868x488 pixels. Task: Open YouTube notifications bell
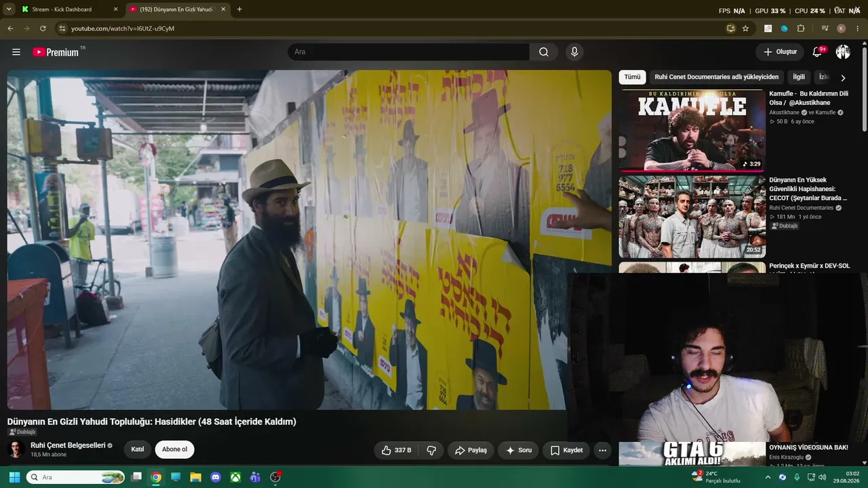(818, 52)
